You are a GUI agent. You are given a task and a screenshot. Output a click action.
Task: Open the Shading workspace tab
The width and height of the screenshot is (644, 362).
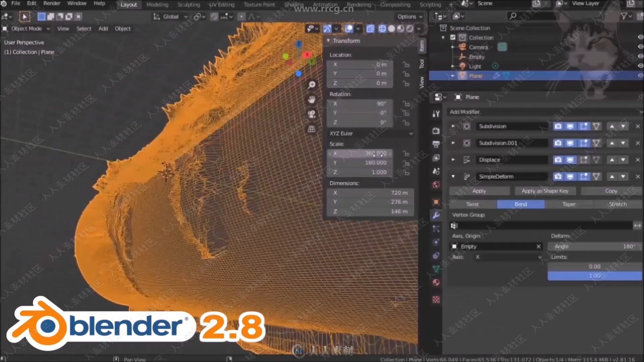[294, 4]
